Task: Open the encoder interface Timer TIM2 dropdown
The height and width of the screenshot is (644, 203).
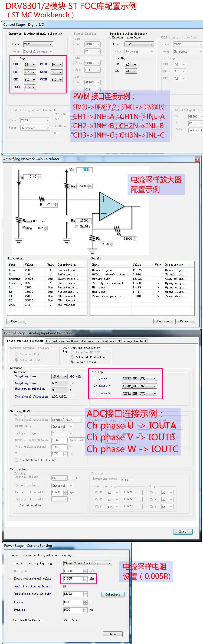Action: tap(139, 44)
